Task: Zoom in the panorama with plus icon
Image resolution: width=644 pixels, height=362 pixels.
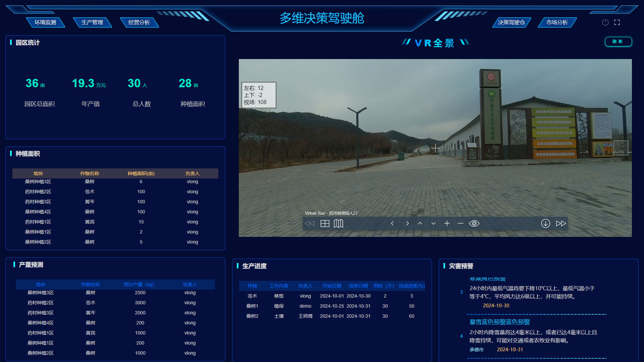Action: (447, 223)
